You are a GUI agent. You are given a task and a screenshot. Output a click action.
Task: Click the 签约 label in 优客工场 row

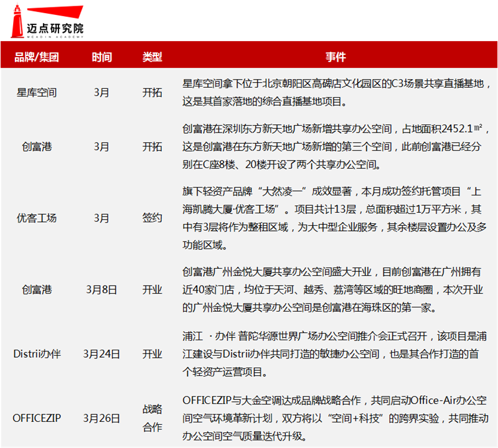(151, 218)
